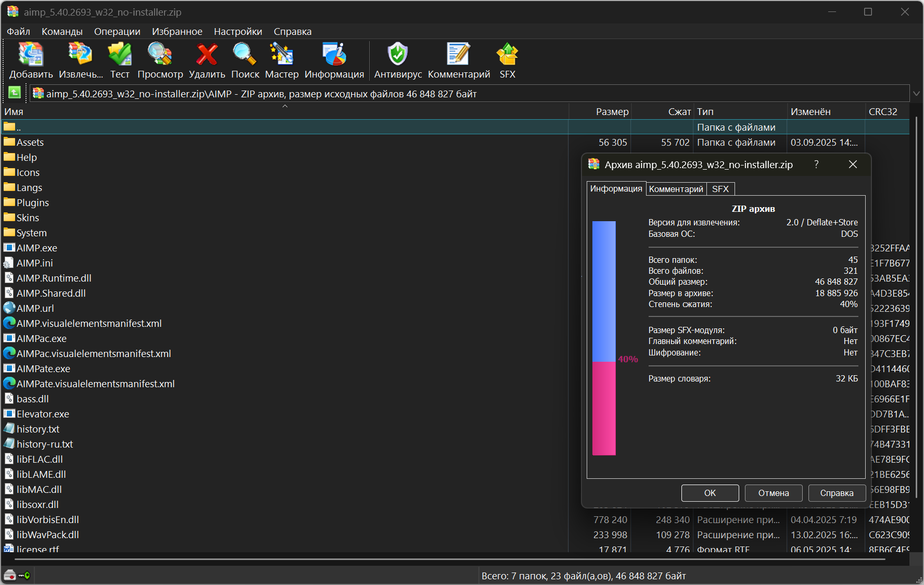
Task: Sort by the Имя column header
Action: (x=285, y=111)
